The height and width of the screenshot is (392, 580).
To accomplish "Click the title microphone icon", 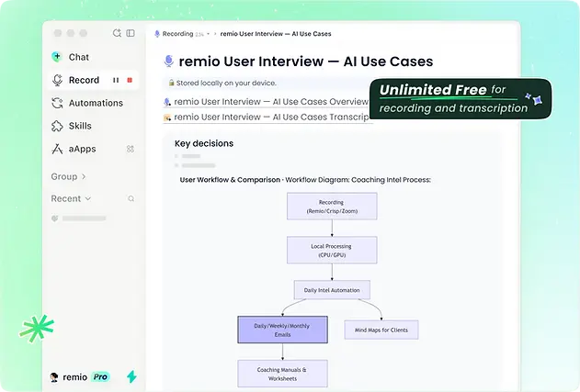I will pos(169,61).
